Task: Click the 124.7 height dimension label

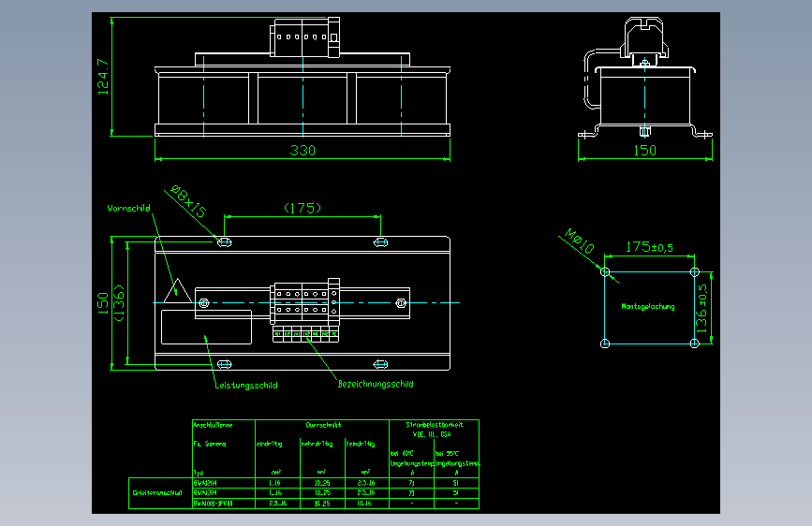Action: (103, 77)
